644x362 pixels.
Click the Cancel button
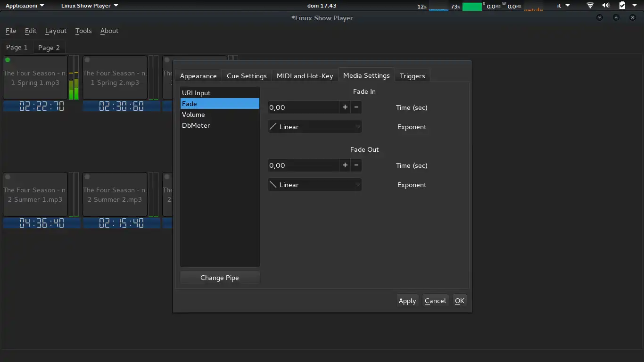point(435,301)
